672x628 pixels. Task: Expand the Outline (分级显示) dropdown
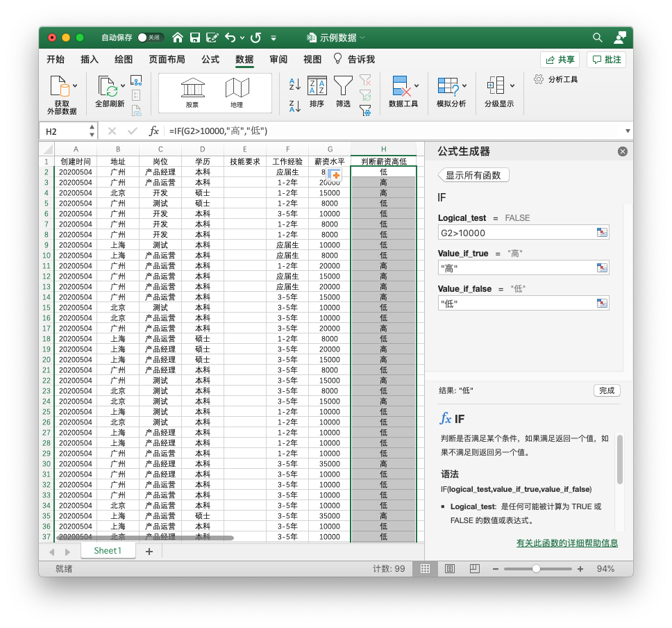(x=512, y=85)
